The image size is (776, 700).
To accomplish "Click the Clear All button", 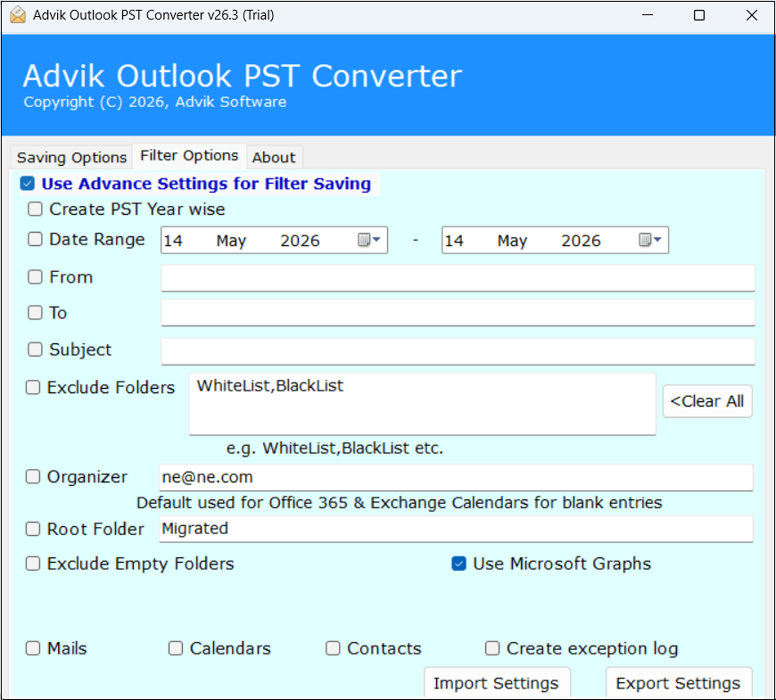I will click(x=707, y=401).
